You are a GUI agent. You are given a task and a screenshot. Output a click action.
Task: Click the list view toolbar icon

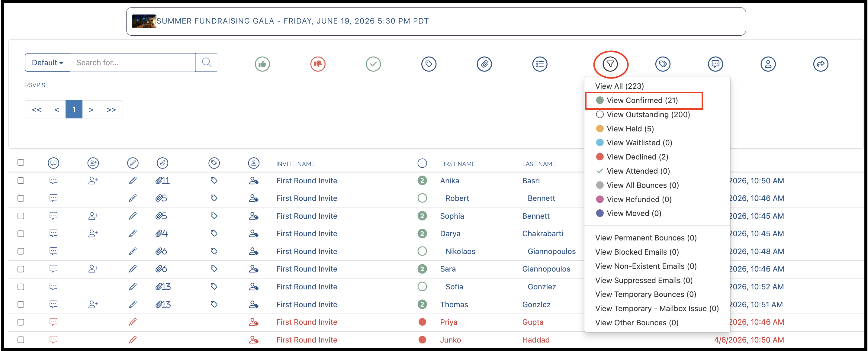pyautogui.click(x=540, y=64)
